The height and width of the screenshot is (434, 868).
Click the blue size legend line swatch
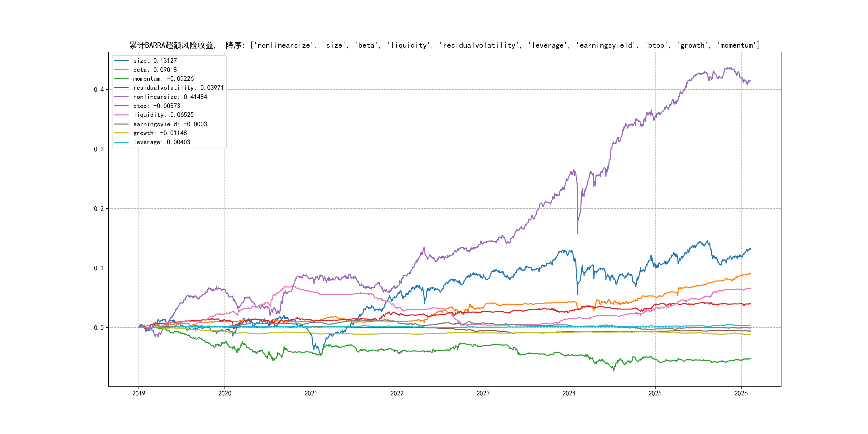121,61
